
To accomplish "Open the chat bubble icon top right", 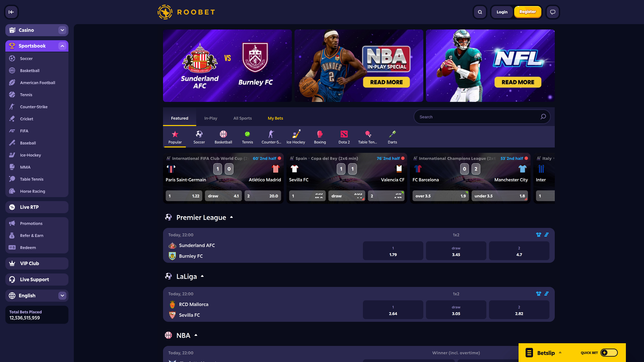I will pyautogui.click(x=552, y=12).
